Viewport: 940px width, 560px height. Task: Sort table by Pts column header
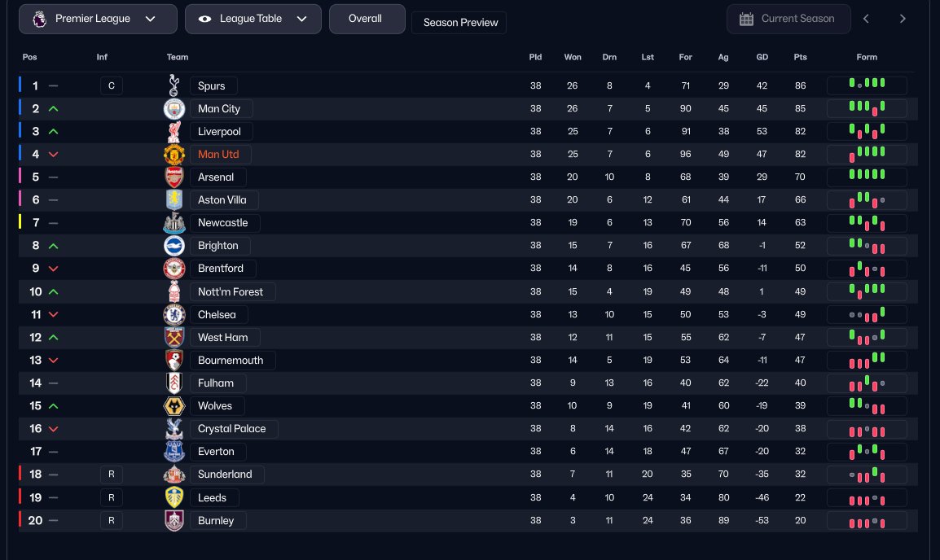click(800, 57)
